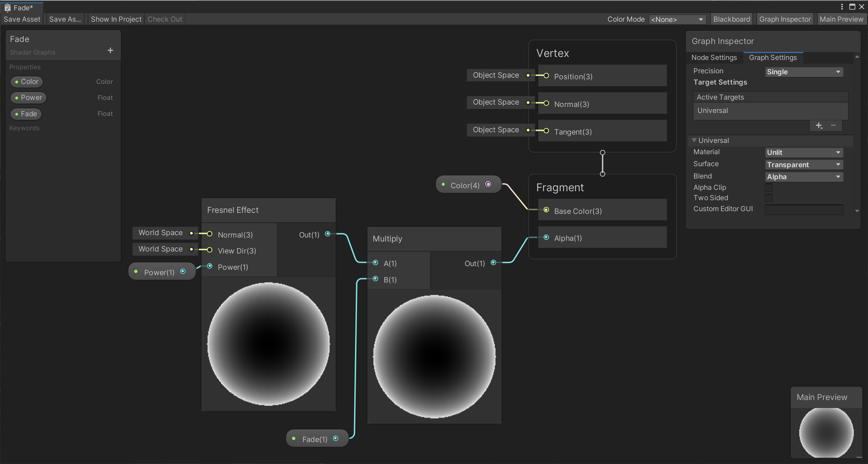Click the Save Asset button
868x464 pixels.
pos(22,19)
